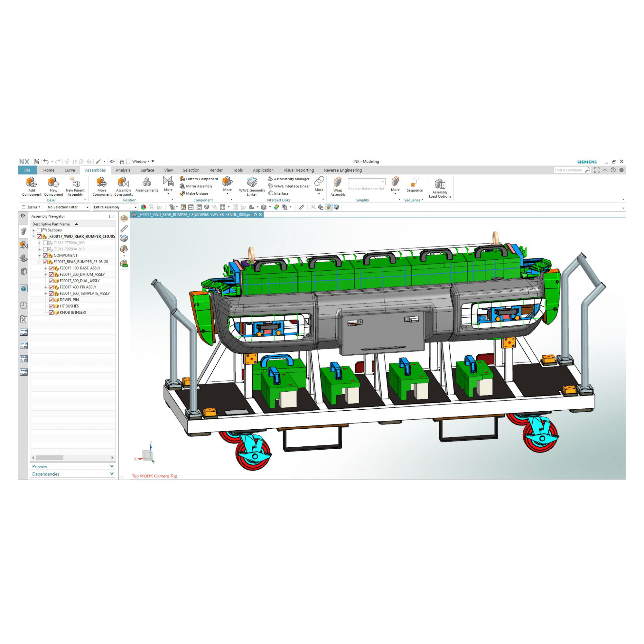Toggle F20017_300_DIAL_ASSLY checkbox

coord(51,281)
